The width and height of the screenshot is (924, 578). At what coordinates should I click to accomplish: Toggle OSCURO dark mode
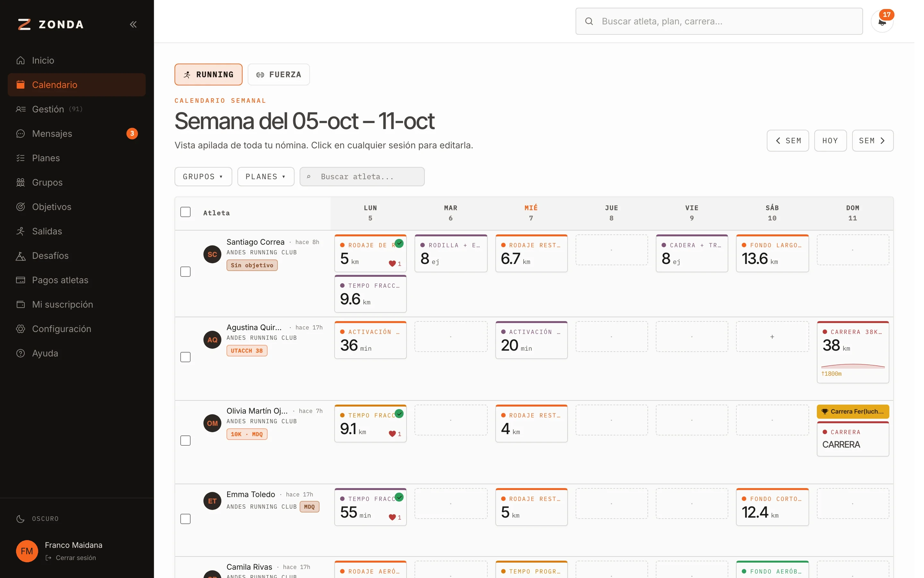(x=38, y=519)
